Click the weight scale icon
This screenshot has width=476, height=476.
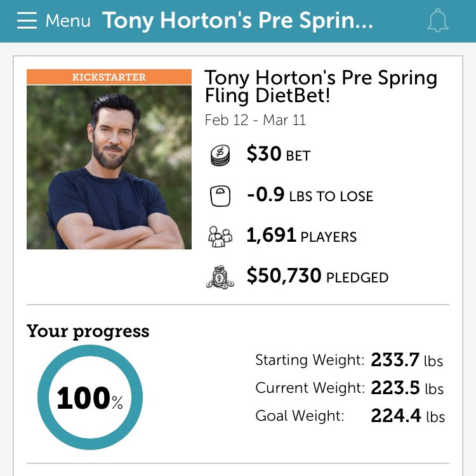[220, 196]
